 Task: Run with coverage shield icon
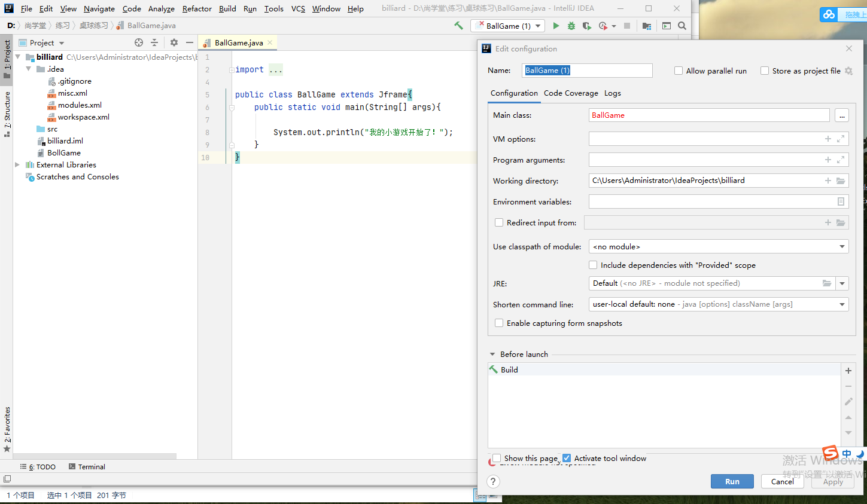click(586, 26)
